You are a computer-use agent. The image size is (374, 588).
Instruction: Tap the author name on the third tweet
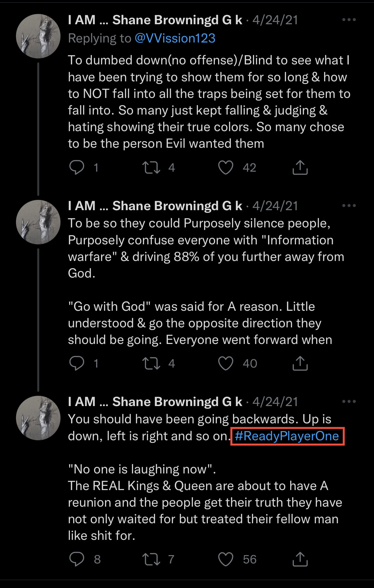click(155, 402)
